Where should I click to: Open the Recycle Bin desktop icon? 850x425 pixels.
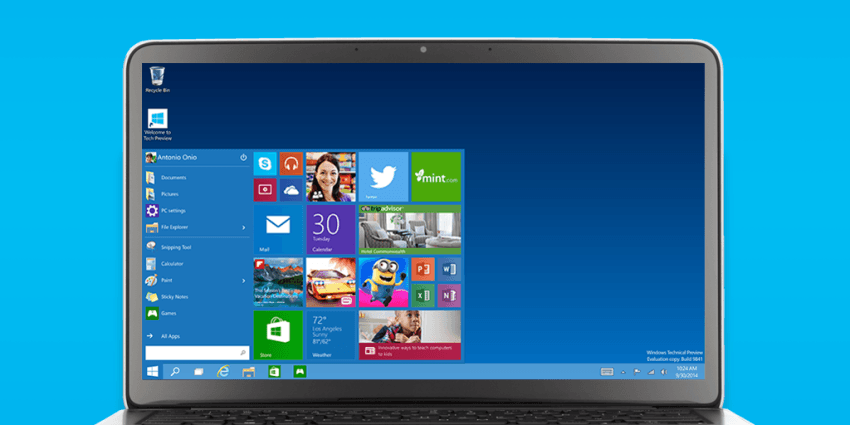point(157,79)
